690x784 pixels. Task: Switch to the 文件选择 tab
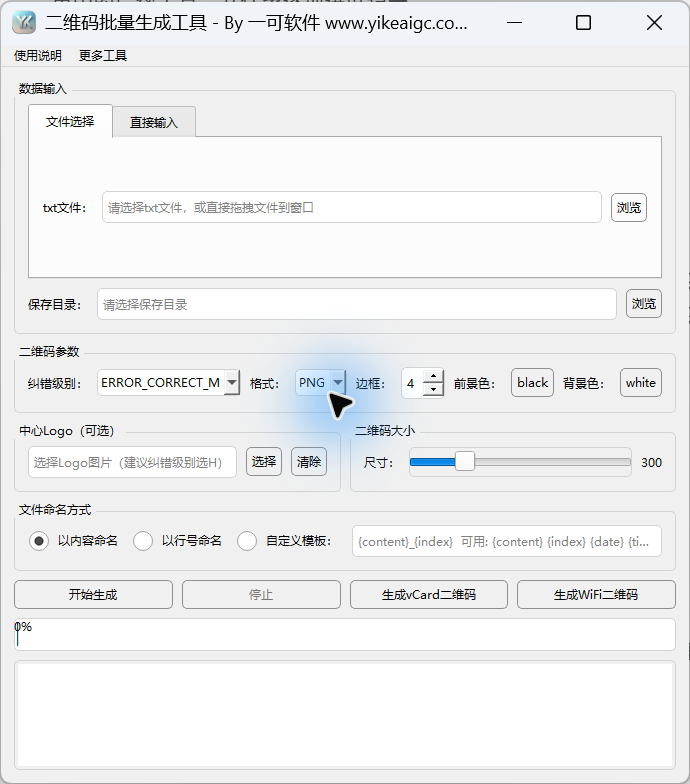70,122
